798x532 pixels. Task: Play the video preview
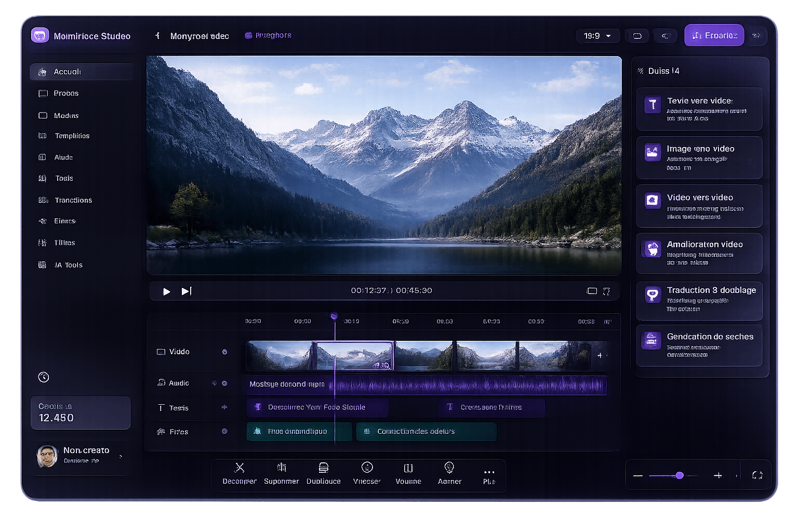(166, 291)
